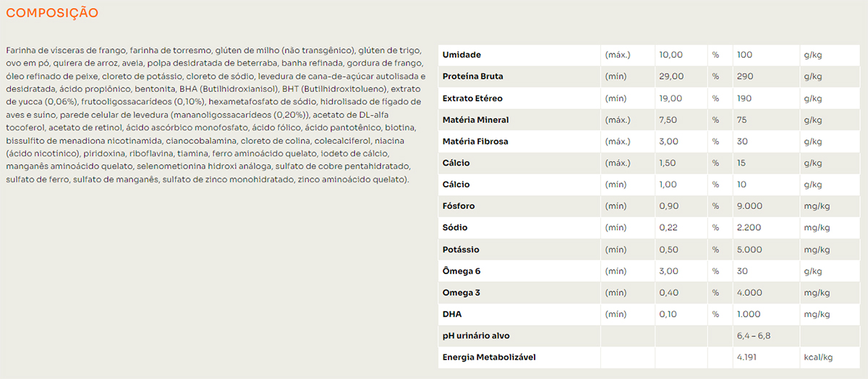Screen dimensions: 868x379
Task: Click the ingredients list paragraph
Action: 216,114
